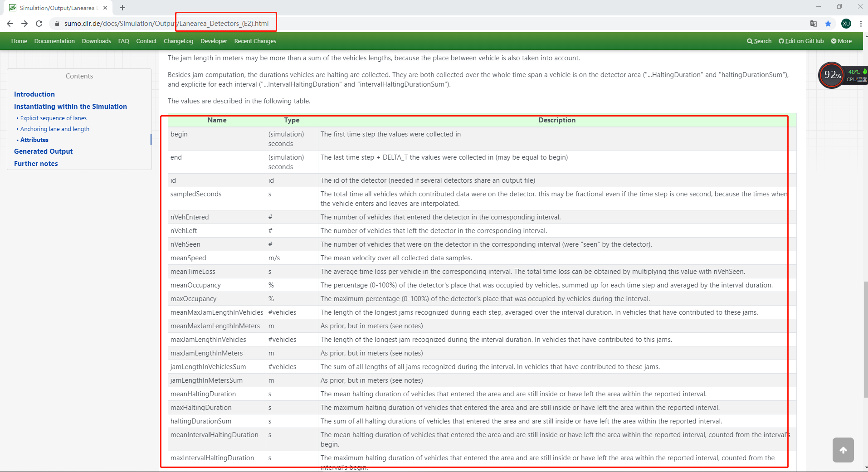The width and height of the screenshot is (868, 472).
Task: Click the scroll-to-top arrow button
Action: click(x=844, y=450)
